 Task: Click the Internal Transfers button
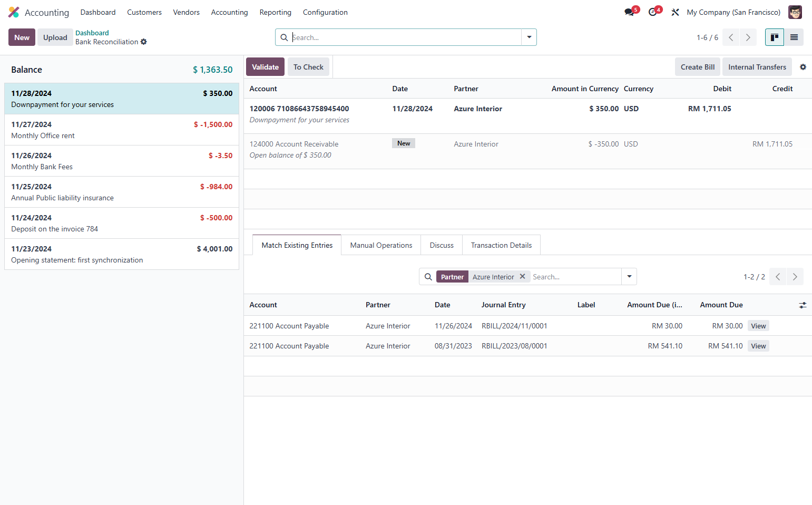(757, 67)
